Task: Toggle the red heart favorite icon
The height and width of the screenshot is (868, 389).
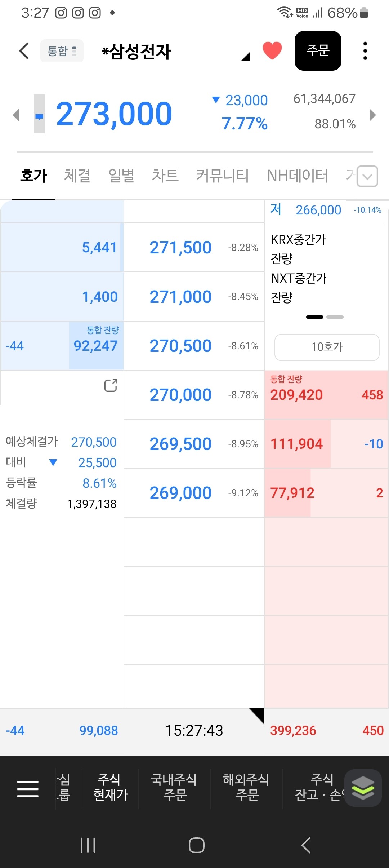Action: click(x=272, y=50)
